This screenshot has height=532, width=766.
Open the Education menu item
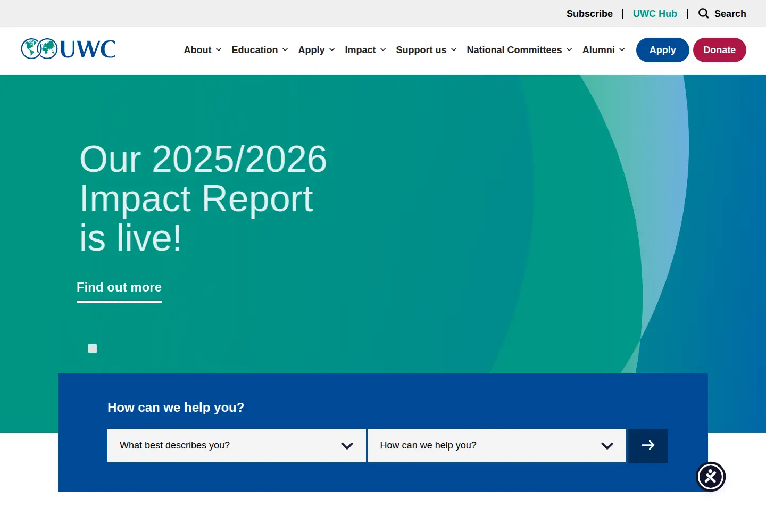click(x=255, y=50)
